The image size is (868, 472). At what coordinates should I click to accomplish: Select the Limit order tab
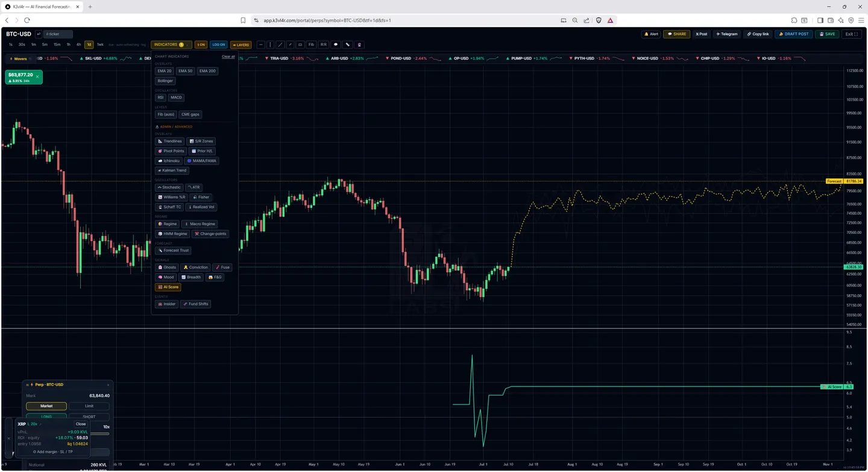(89, 406)
